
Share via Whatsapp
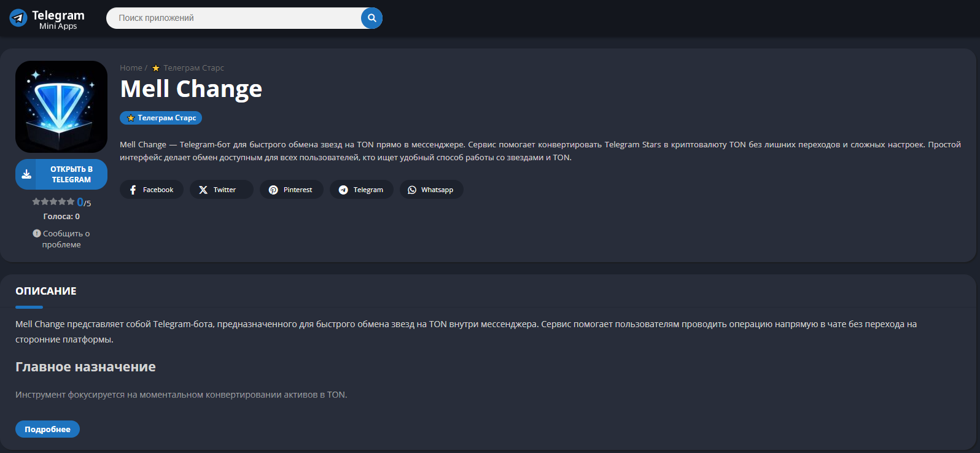click(432, 190)
